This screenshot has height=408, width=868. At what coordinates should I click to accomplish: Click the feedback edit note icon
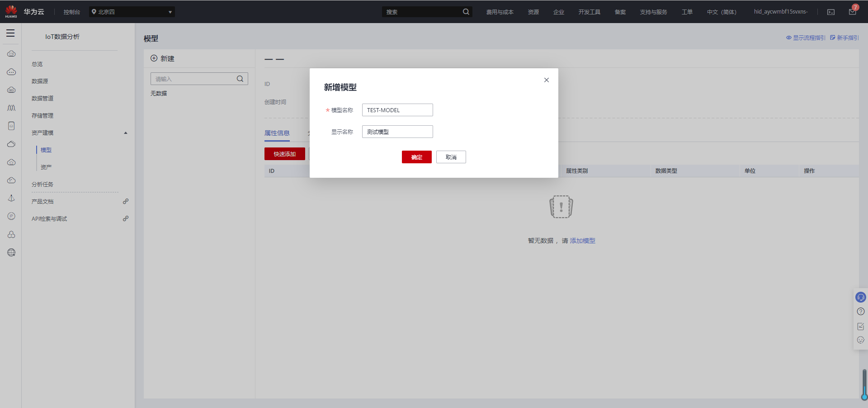tap(861, 326)
